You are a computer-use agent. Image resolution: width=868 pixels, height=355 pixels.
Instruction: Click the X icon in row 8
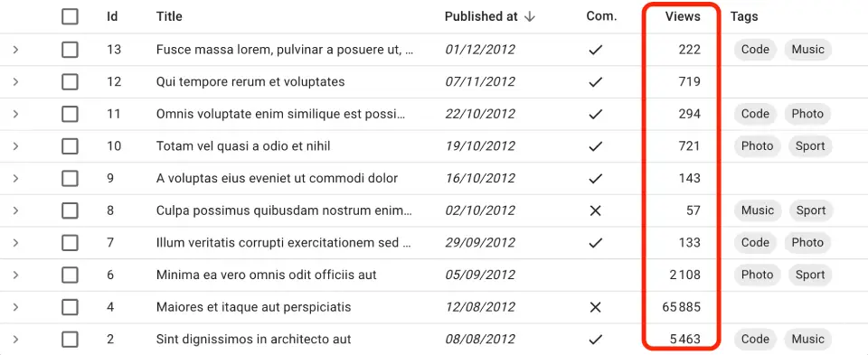(x=595, y=210)
